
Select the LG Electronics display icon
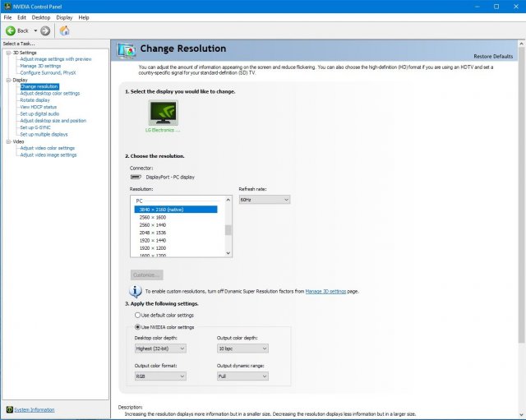pyautogui.click(x=163, y=112)
